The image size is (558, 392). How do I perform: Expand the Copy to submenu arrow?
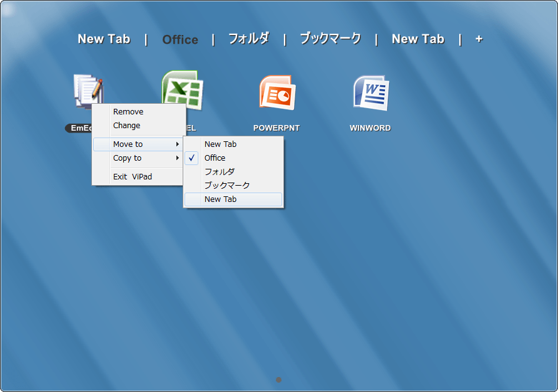(177, 158)
